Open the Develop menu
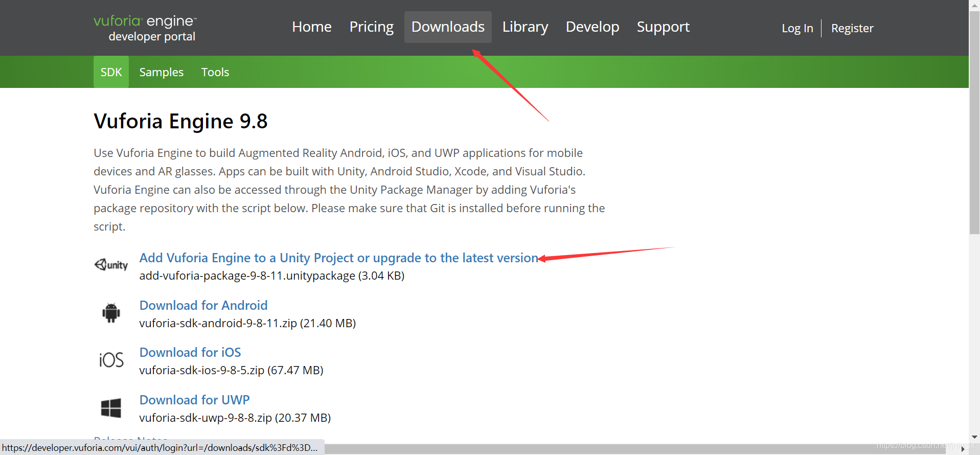Screen dimensions: 980x455 pyautogui.click(x=592, y=27)
